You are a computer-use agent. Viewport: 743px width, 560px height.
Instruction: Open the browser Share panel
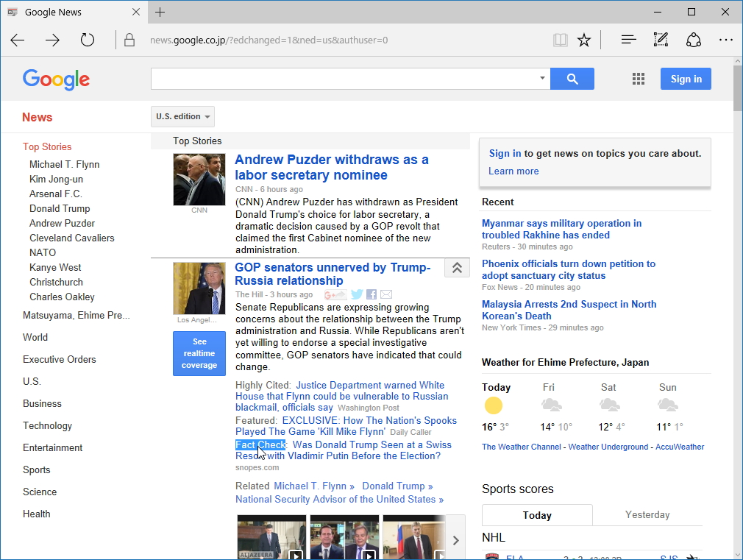click(x=693, y=39)
